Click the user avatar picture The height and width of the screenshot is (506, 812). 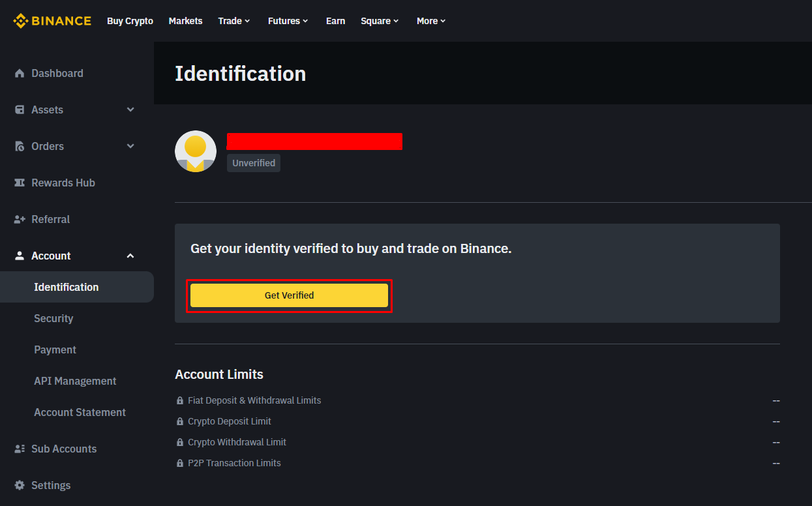tap(196, 151)
